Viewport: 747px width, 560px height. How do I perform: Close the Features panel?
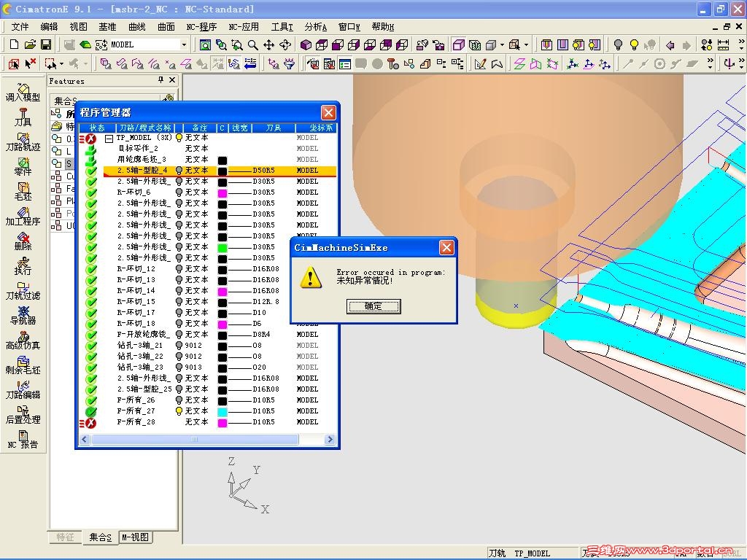[172, 80]
